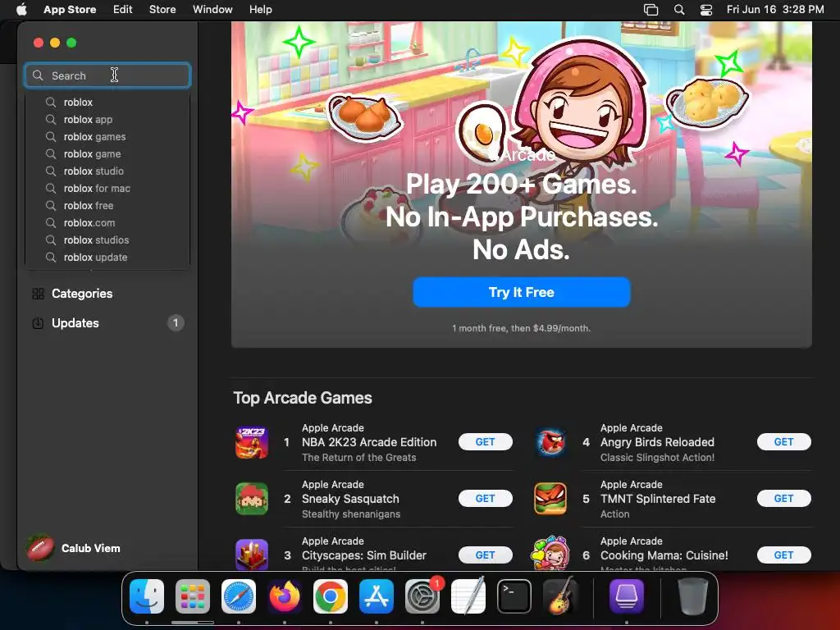Click the football account avatar

click(41, 548)
